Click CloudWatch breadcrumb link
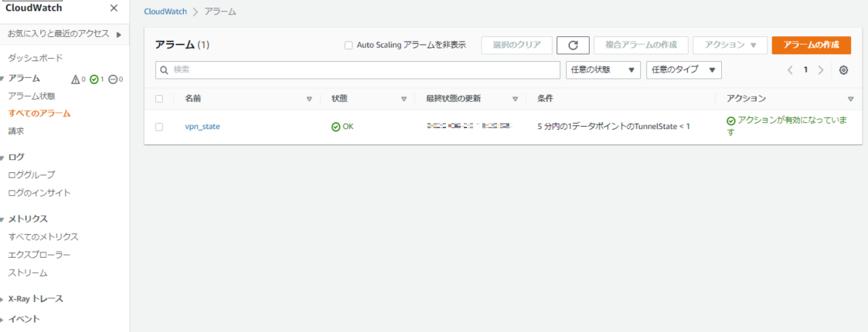 coord(165,12)
